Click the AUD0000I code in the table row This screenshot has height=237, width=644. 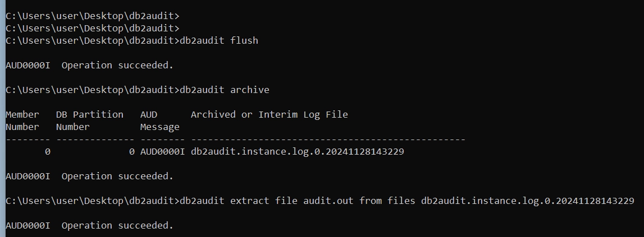coord(162,151)
